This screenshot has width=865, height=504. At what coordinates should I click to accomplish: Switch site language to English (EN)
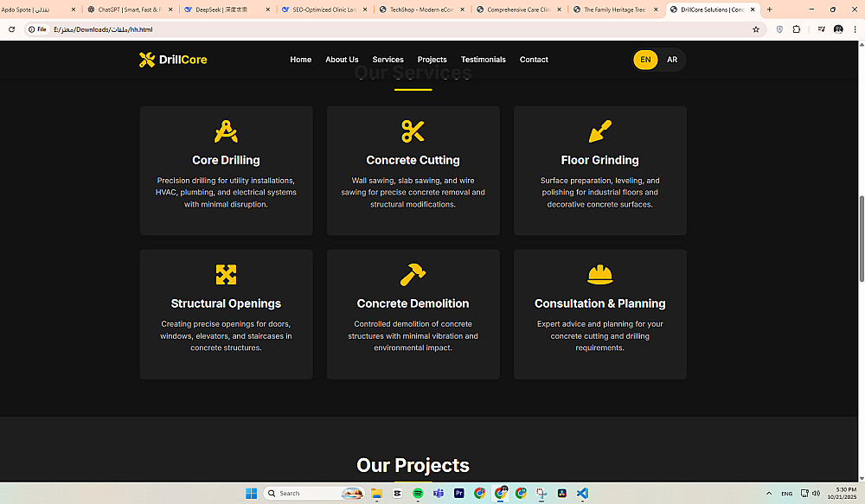(645, 60)
